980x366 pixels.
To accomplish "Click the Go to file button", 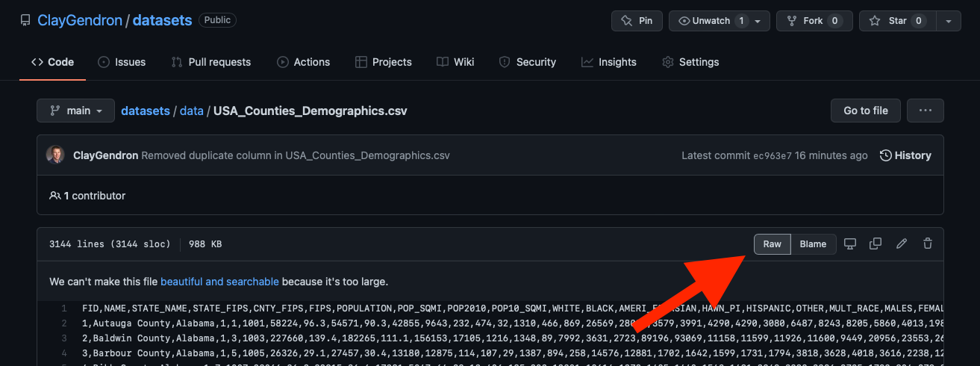I will tap(866, 111).
